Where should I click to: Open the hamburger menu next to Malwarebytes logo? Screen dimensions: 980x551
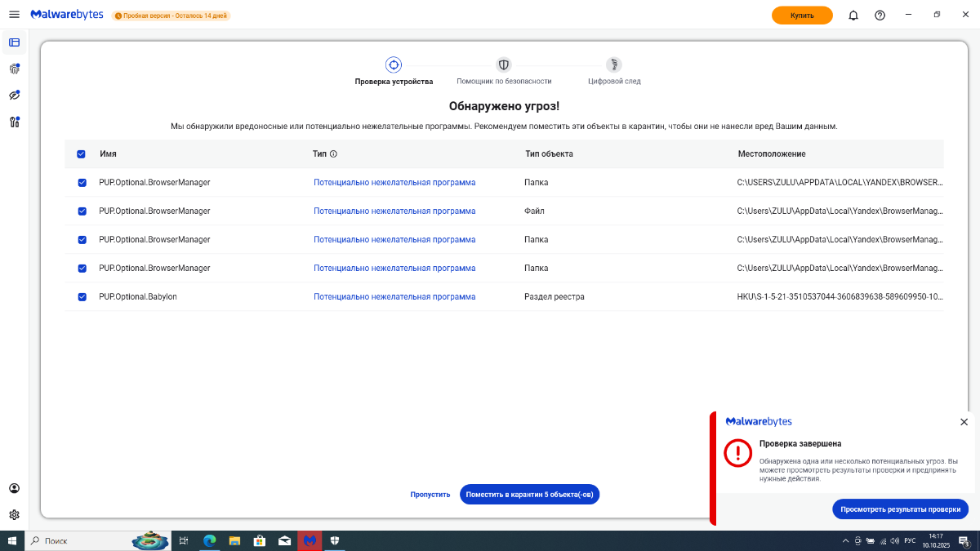click(x=14, y=15)
